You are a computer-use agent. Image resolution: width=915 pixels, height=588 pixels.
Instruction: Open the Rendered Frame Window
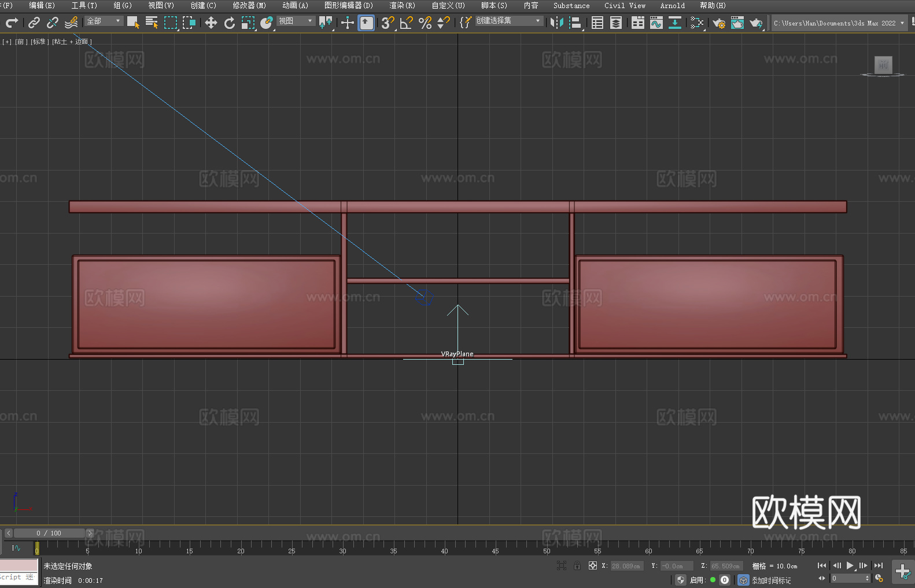[x=737, y=23]
